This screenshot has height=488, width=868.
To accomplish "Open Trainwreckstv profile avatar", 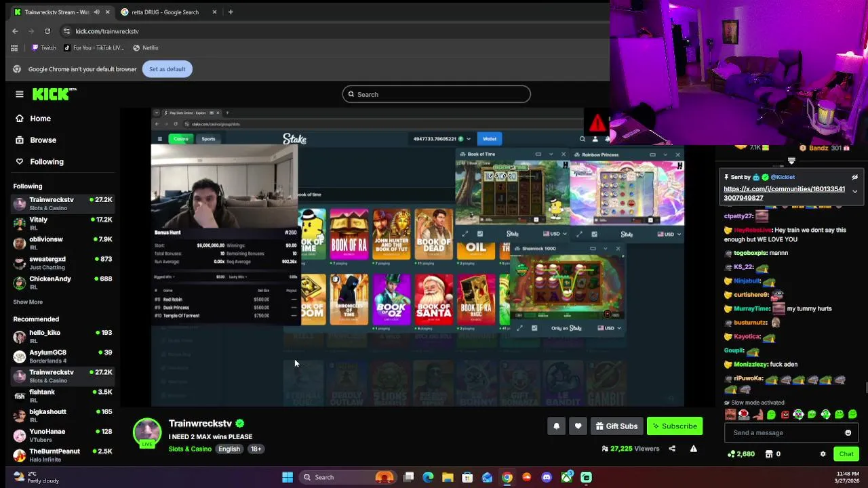I will [147, 432].
